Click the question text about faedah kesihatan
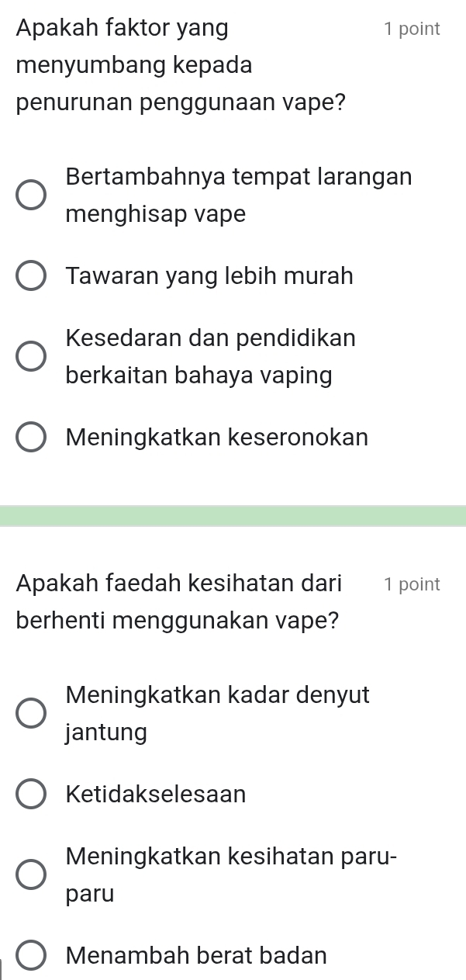The width and height of the screenshot is (466, 980). 179,602
